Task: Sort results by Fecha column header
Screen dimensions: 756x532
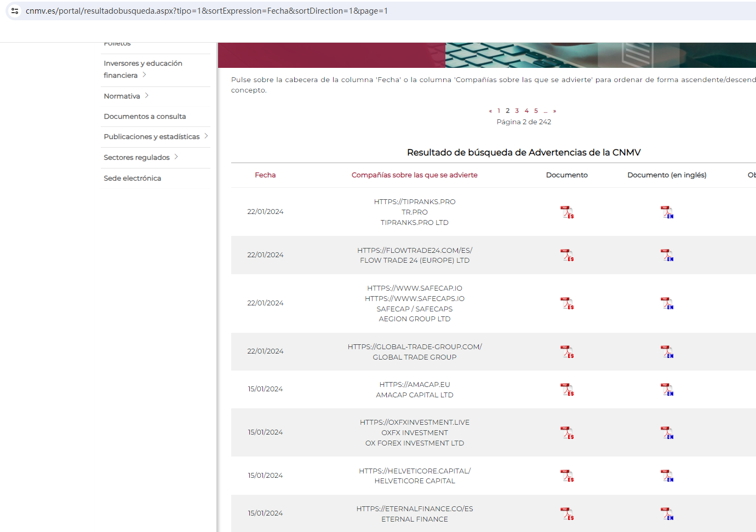Action: click(x=265, y=175)
